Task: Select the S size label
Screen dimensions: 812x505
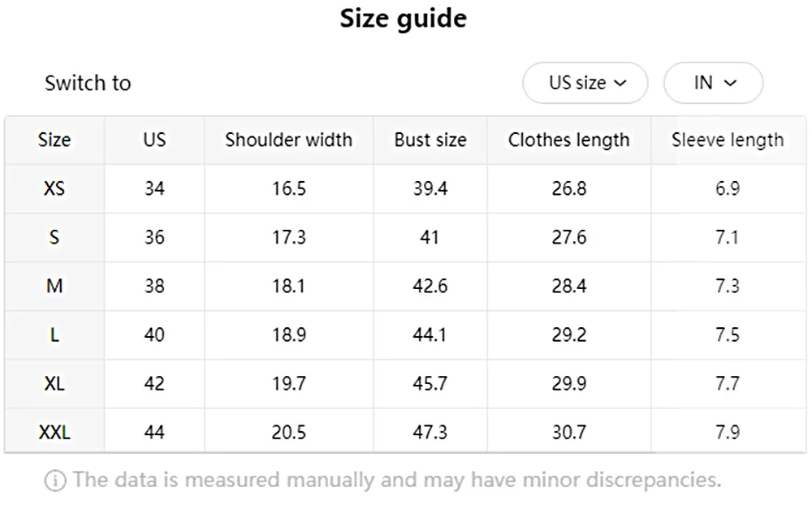Action: coord(54,237)
